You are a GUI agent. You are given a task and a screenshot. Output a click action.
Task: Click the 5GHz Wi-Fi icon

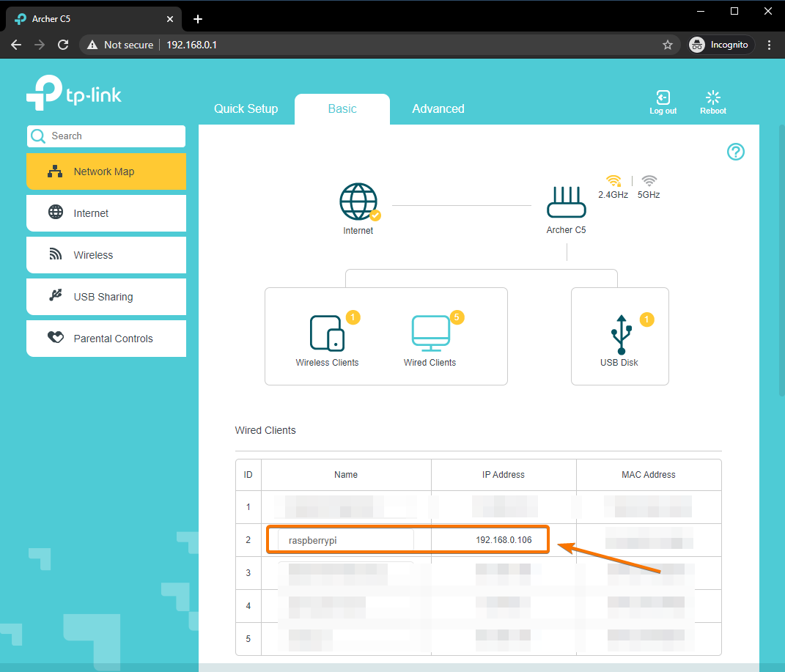[649, 181]
